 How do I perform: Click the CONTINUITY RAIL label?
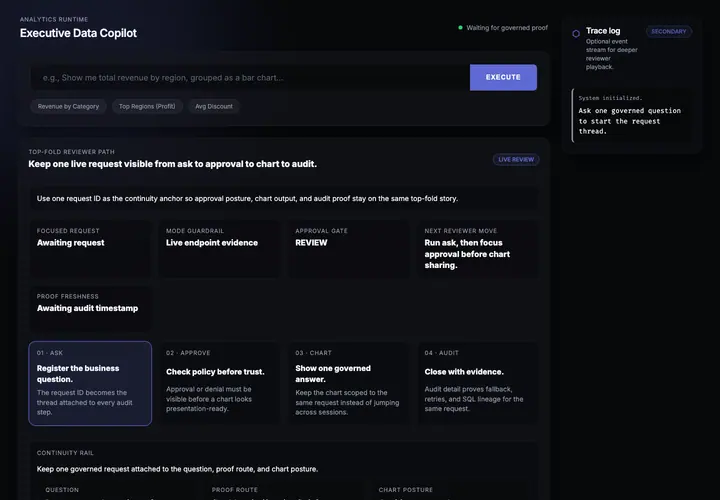pos(65,453)
